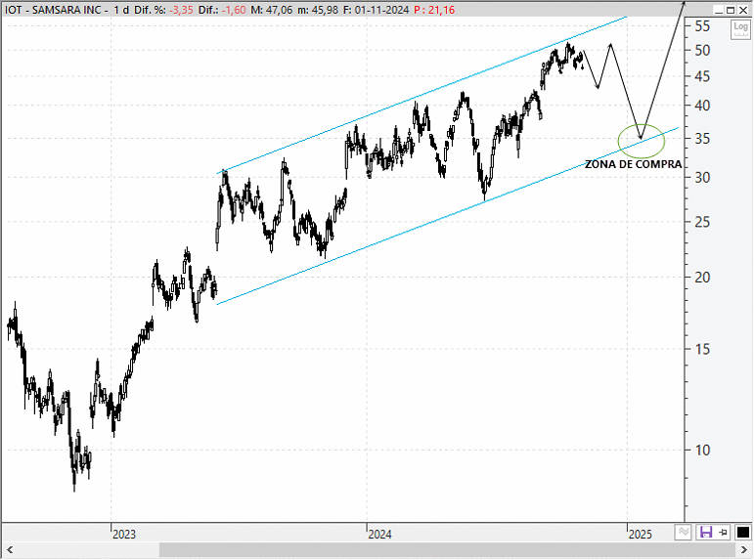Click the 25 price axis label
754x560 pixels.
click(702, 222)
